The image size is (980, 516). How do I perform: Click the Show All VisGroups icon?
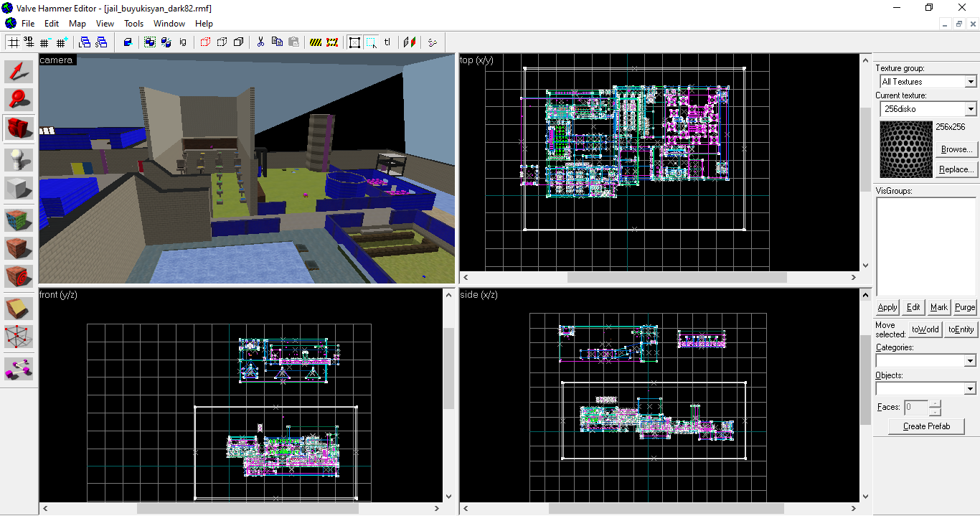coord(238,42)
